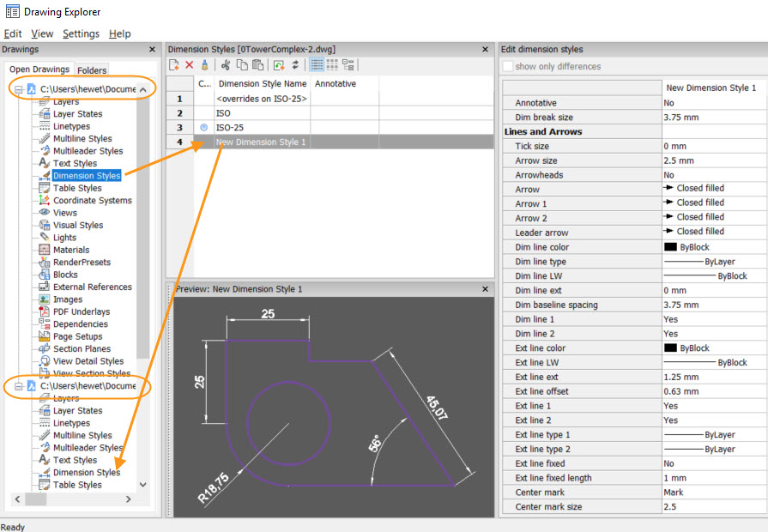Click the right arrow of horizontal scrollbar
The width and height of the screenshot is (768, 532).
click(x=129, y=499)
